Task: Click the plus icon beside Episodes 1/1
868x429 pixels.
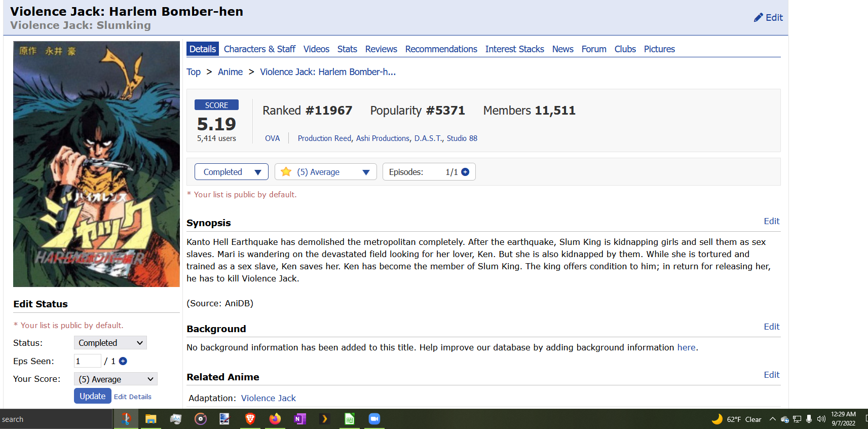Action: pos(465,172)
